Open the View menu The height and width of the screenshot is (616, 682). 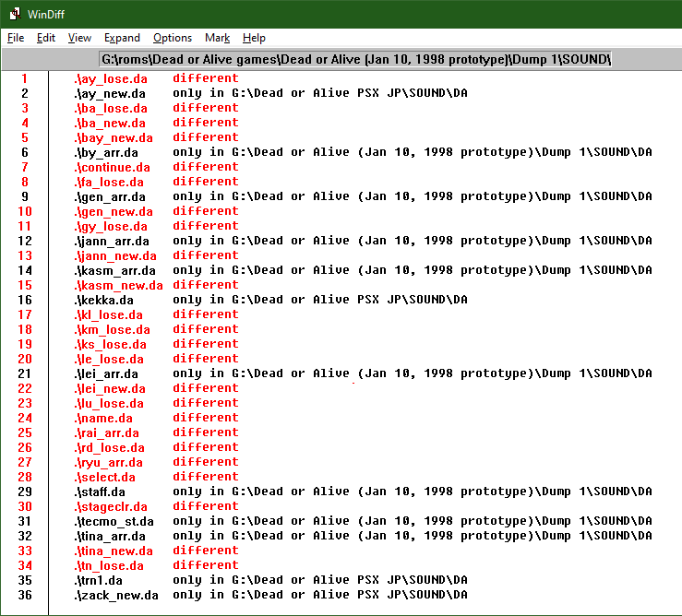click(79, 38)
